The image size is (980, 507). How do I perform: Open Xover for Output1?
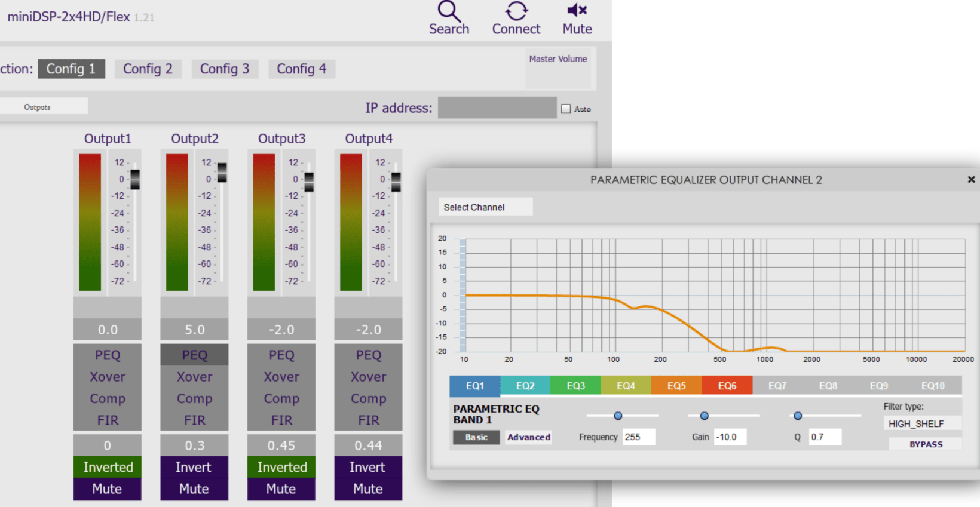108,377
